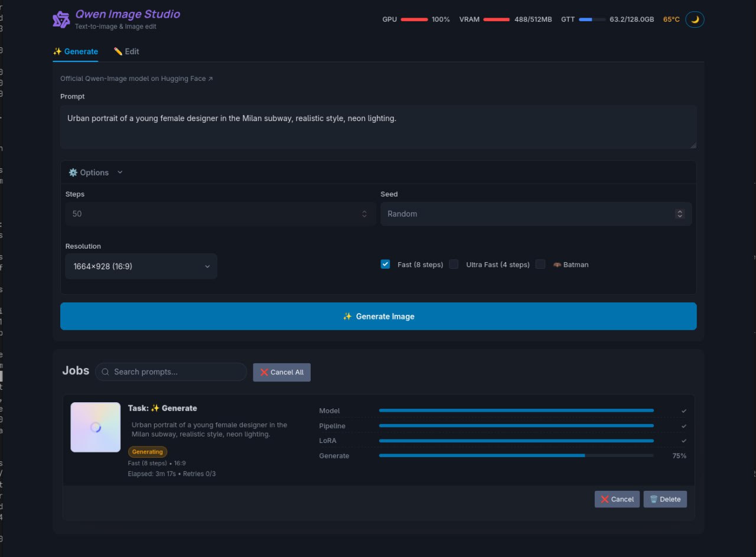Click the LoRA step completed checkmark
The image size is (756, 557).
tap(683, 441)
